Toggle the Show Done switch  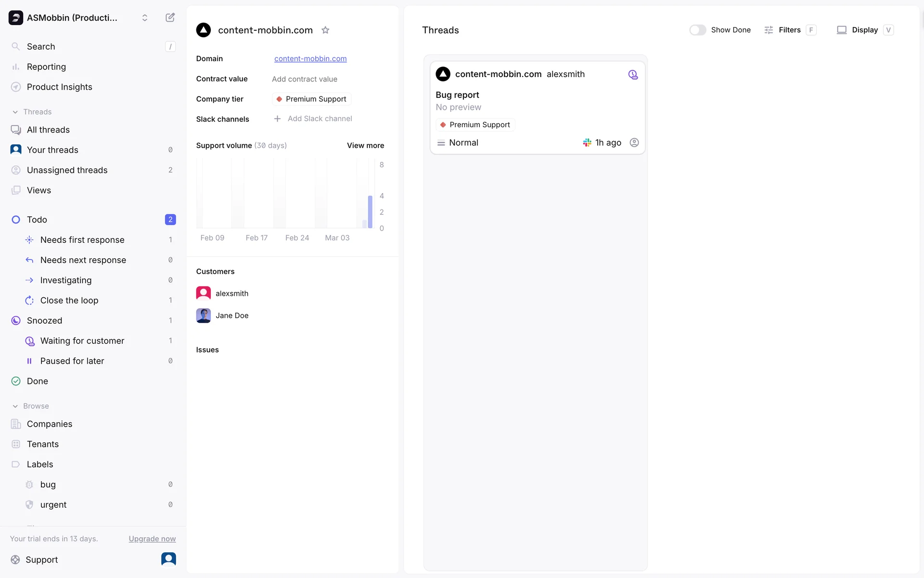[697, 30]
